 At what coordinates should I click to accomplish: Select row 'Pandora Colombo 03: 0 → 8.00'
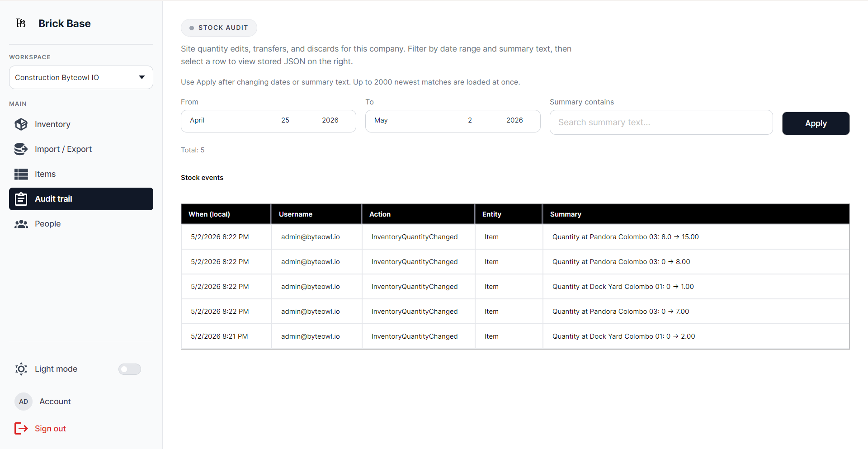[515, 262]
